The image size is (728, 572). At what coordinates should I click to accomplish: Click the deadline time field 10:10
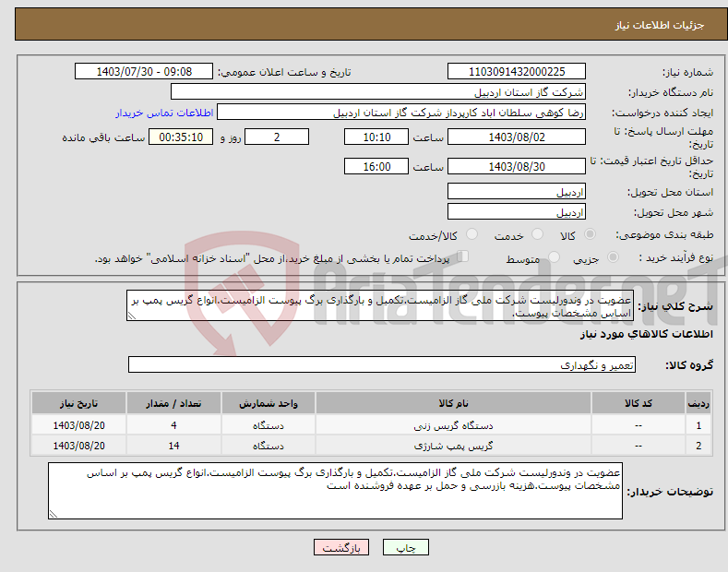point(376,137)
